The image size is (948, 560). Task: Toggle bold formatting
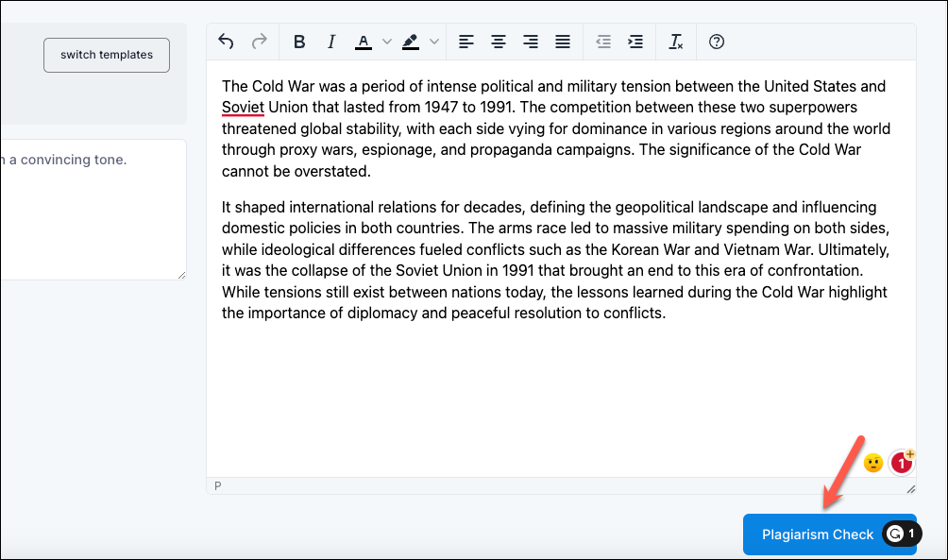[x=299, y=42]
